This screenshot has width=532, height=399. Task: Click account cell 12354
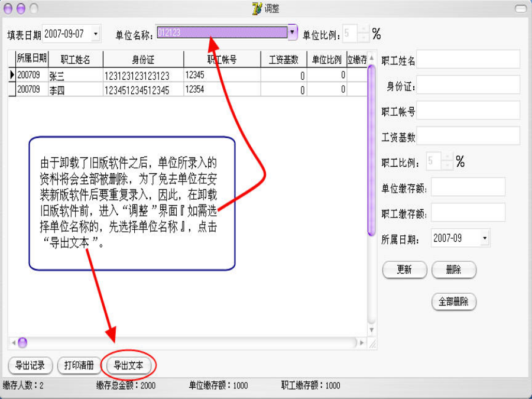222,89
